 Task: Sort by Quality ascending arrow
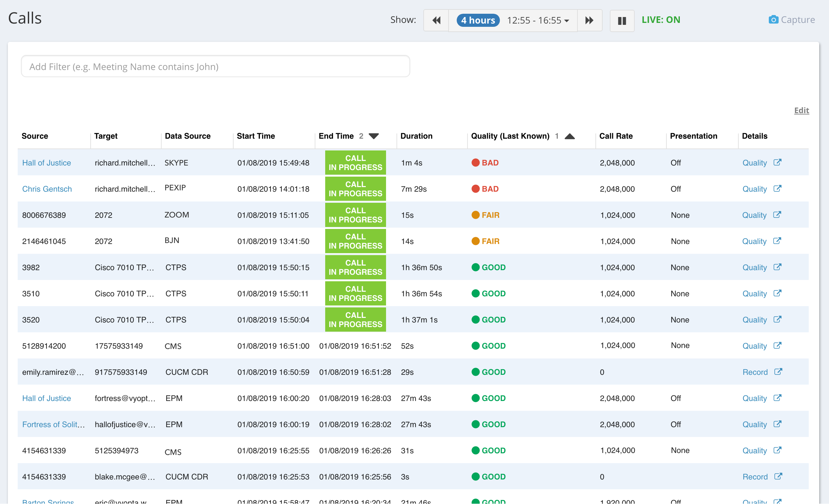pos(569,136)
